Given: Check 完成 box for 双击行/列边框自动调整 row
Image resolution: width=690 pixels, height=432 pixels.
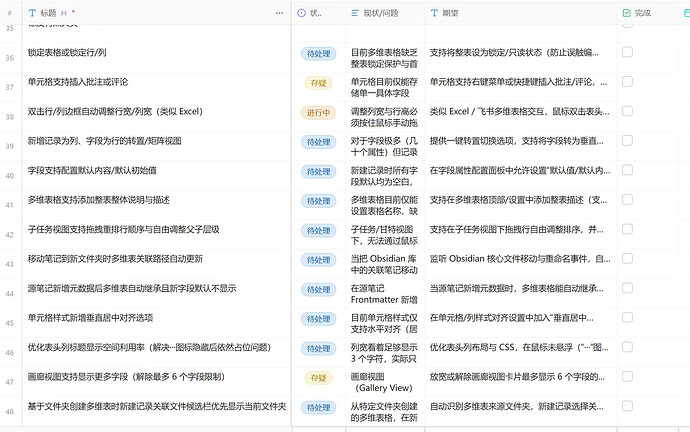Looking at the screenshot, I should click(628, 111).
